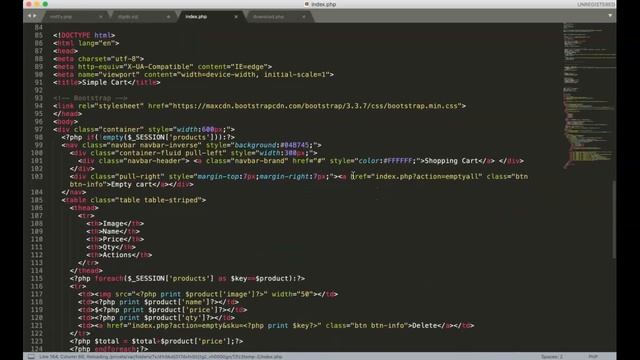Click the $product['image'] code

218,294
